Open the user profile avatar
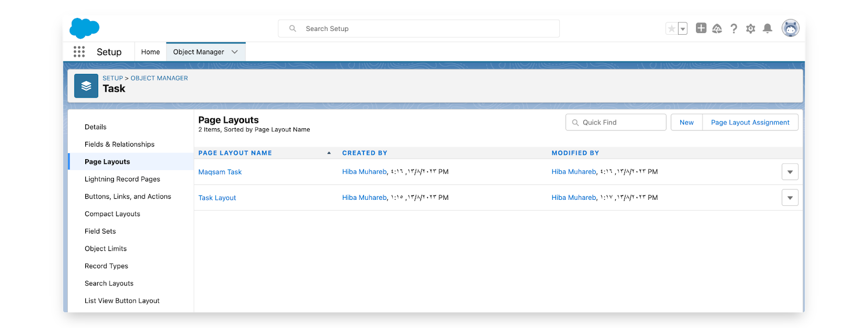Image resolution: width=868 pixels, height=328 pixels. tap(790, 28)
